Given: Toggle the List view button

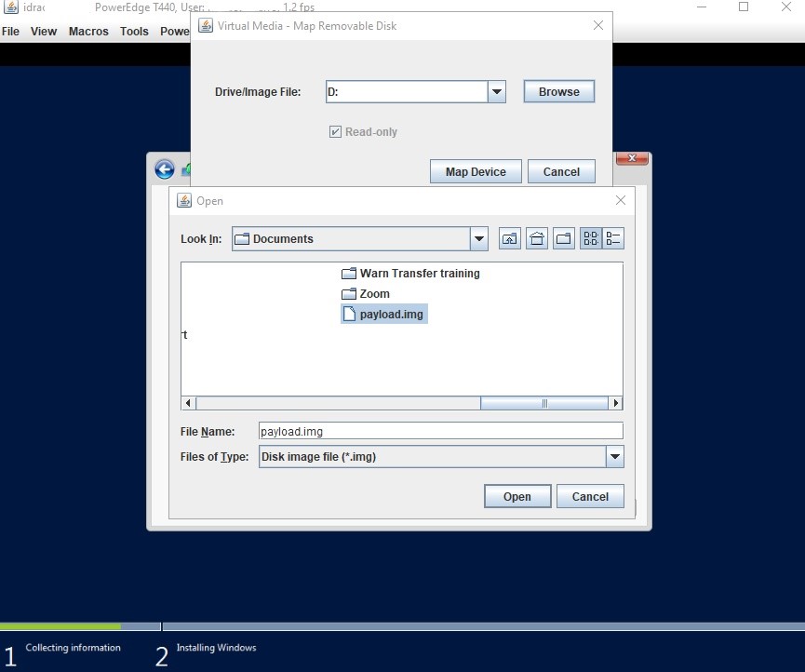Looking at the screenshot, I should pos(589,238).
